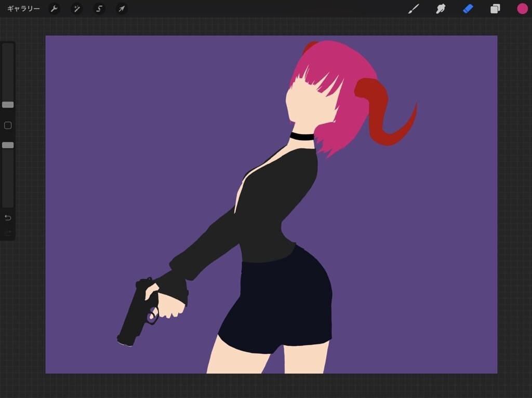Select the Eraser tool
Image resolution: width=532 pixels, height=398 pixels.
click(x=468, y=9)
